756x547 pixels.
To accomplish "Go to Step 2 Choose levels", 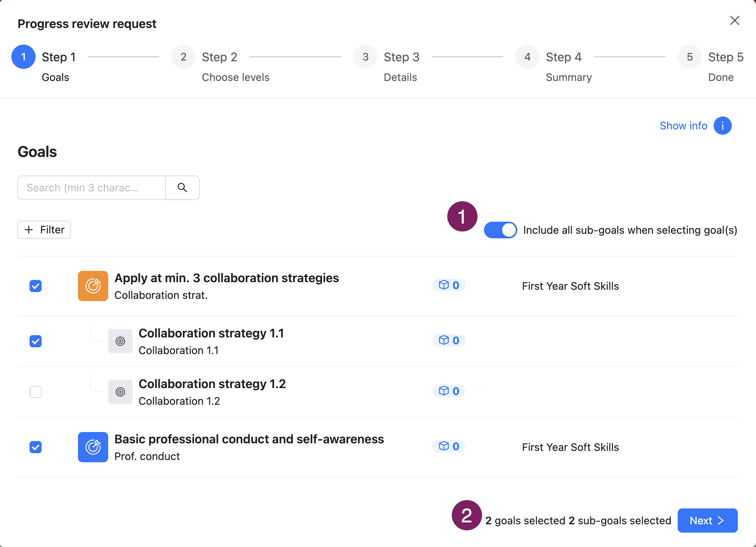I will coord(220,64).
